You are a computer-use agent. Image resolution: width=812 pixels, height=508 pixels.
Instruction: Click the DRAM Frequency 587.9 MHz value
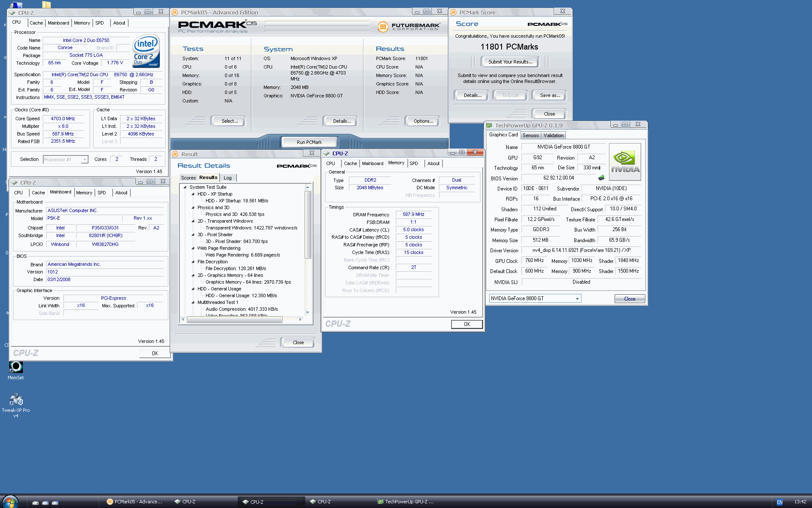pyautogui.click(x=414, y=215)
